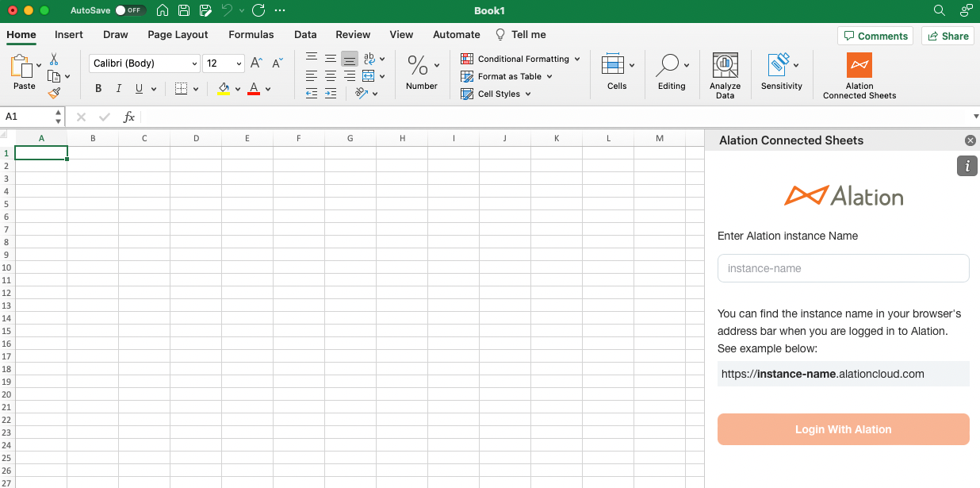The height and width of the screenshot is (488, 980).
Task: Open the Insert ribbon tab
Action: (69, 34)
